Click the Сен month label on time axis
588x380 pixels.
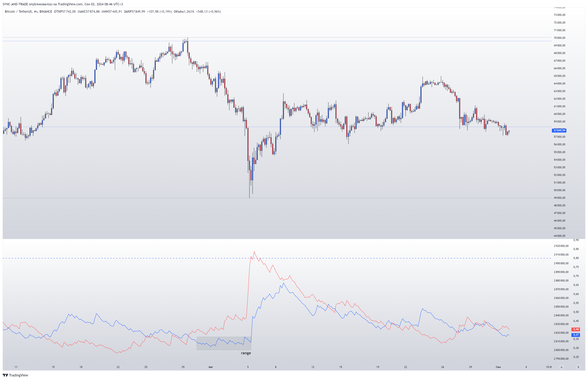pyautogui.click(x=498, y=367)
